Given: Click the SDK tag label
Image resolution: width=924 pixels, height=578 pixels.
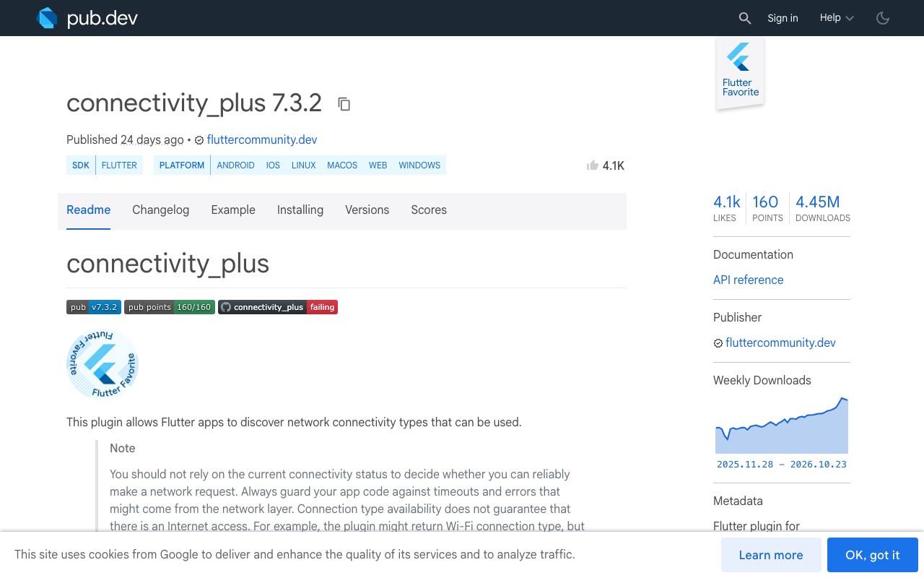Looking at the screenshot, I should pos(81,165).
